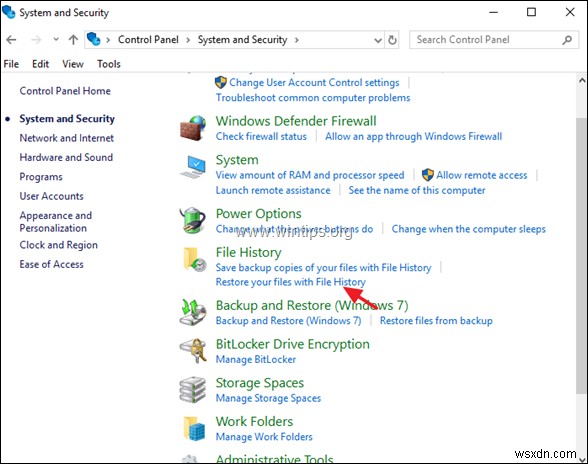The height and width of the screenshot is (464, 588).
Task: Open Control Panel Home link
Action: point(65,91)
